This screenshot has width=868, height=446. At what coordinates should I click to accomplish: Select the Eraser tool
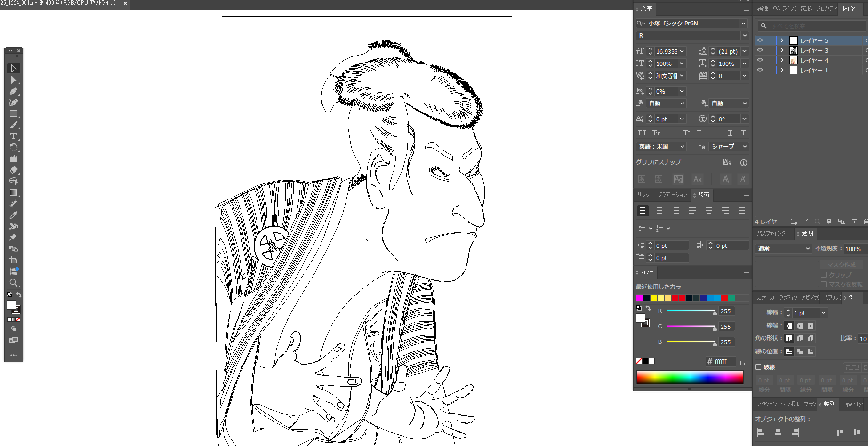click(x=13, y=170)
